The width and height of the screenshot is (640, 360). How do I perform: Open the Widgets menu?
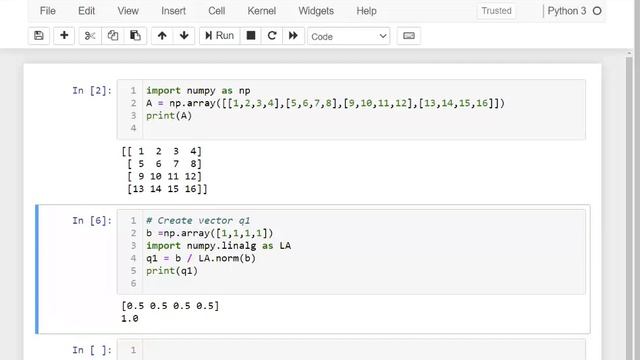(x=316, y=11)
